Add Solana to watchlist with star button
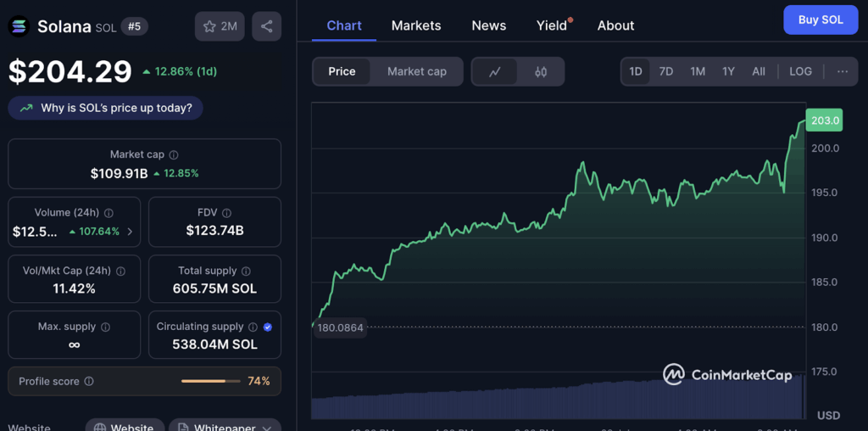This screenshot has width=868, height=431. tap(220, 26)
